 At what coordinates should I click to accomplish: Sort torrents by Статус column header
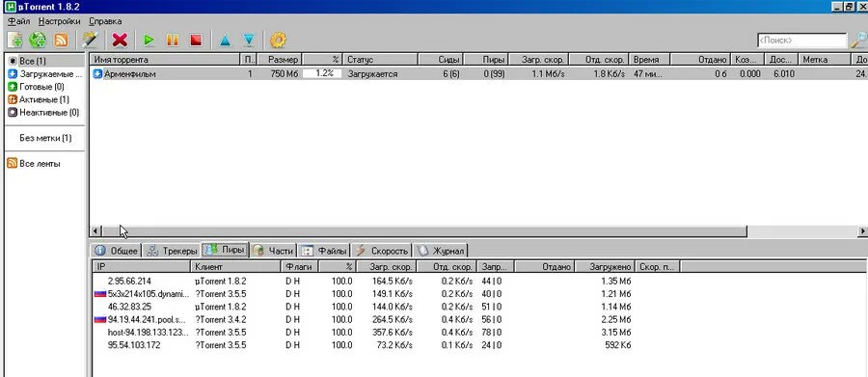pos(380,59)
